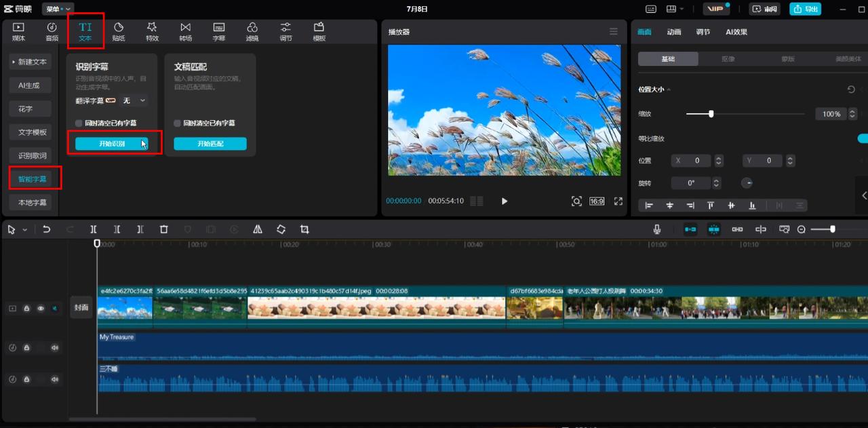868x428 pixels.
Task: Adjust the 缩放 scale slider handle
Action: click(711, 114)
